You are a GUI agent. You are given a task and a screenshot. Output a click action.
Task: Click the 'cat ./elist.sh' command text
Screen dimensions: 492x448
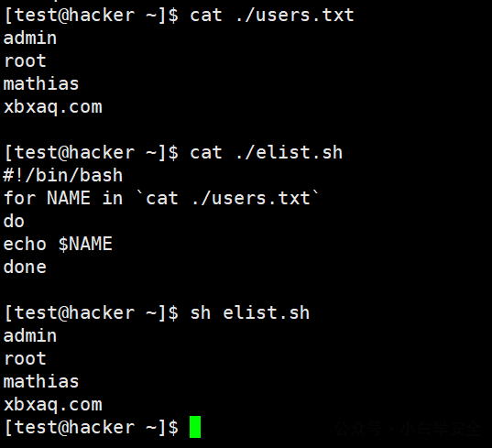267,152
